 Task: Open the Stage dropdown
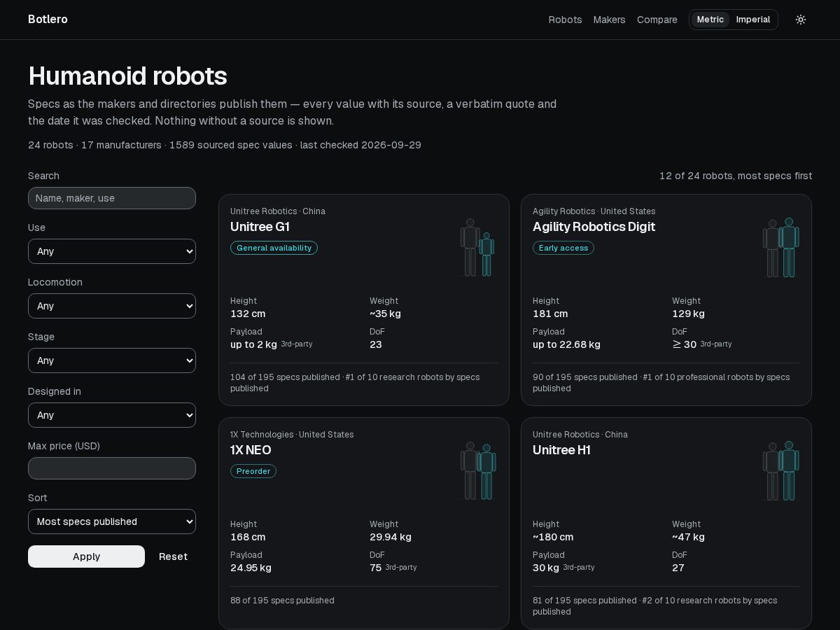pyautogui.click(x=112, y=360)
